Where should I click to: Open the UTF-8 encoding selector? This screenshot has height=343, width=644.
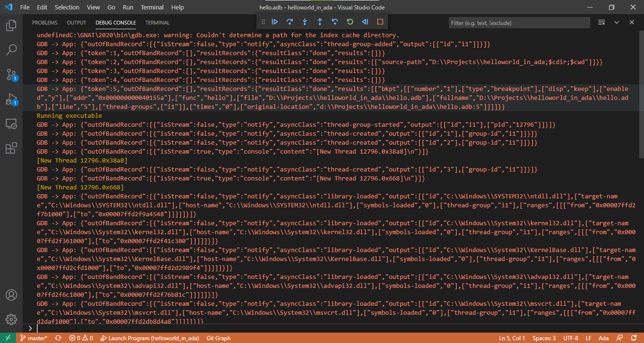[x=570, y=337]
